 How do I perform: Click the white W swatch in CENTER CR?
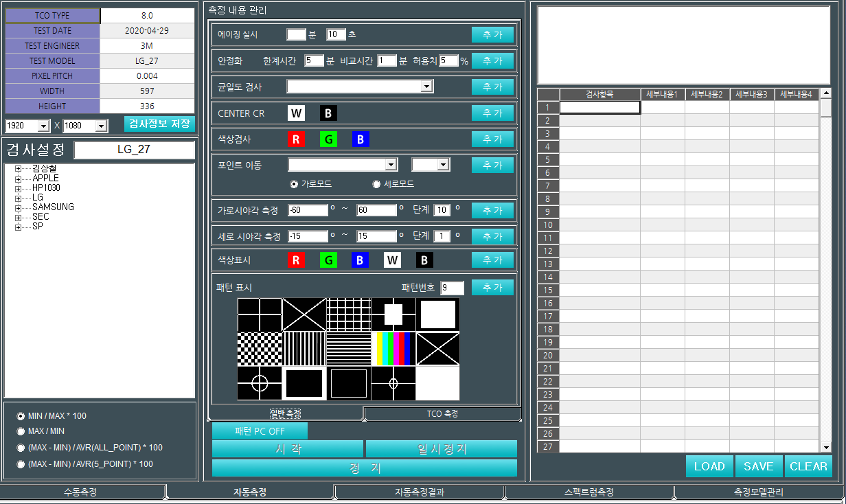(x=296, y=113)
